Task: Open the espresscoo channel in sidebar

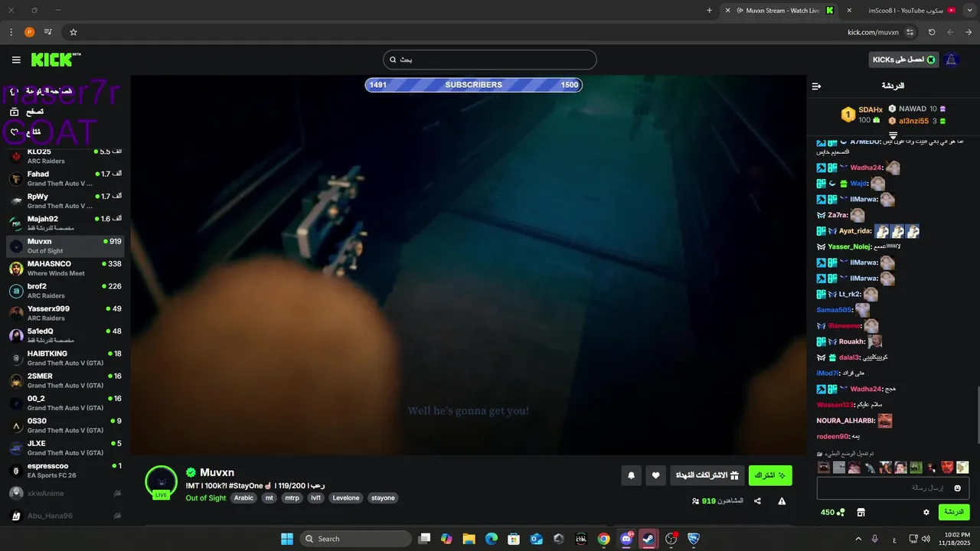Action: coord(65,471)
